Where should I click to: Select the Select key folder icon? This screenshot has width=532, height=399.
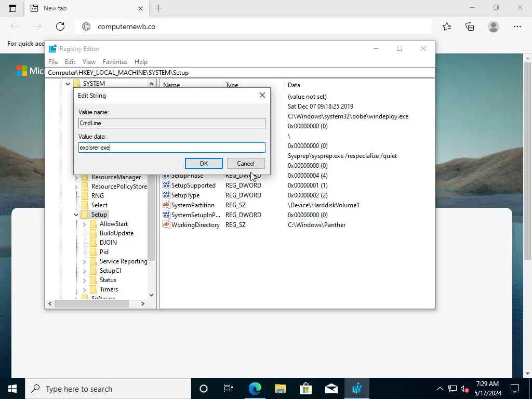(x=85, y=205)
